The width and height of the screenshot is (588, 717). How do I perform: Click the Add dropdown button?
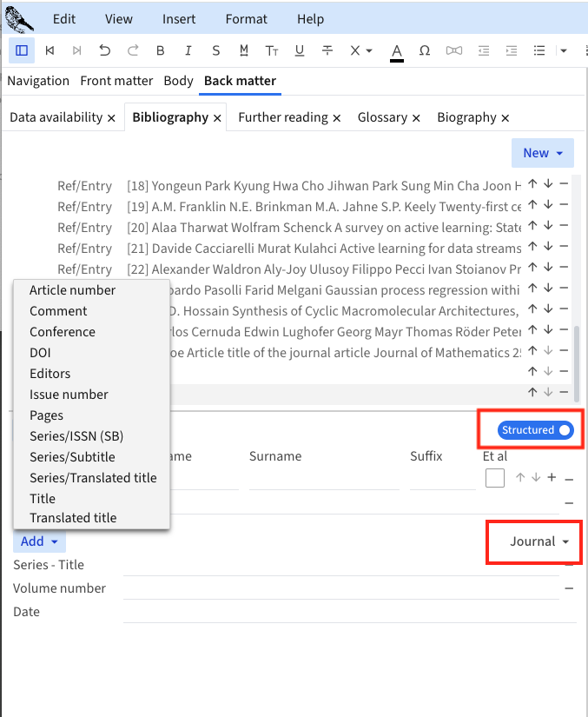[x=39, y=541]
